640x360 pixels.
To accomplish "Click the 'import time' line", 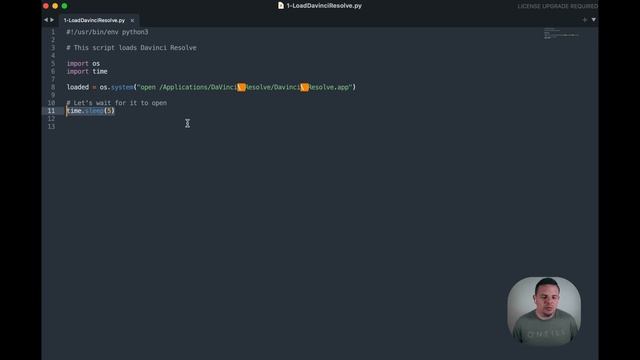I will point(87,71).
